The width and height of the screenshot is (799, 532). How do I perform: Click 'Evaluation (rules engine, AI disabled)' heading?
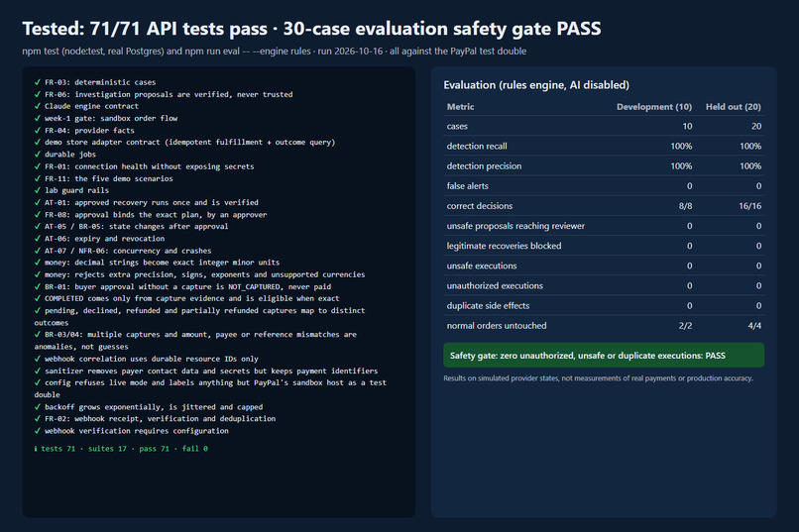point(536,85)
